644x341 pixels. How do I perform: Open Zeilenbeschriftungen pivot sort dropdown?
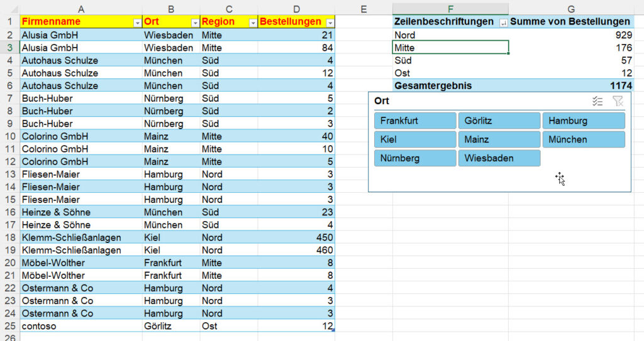[502, 23]
